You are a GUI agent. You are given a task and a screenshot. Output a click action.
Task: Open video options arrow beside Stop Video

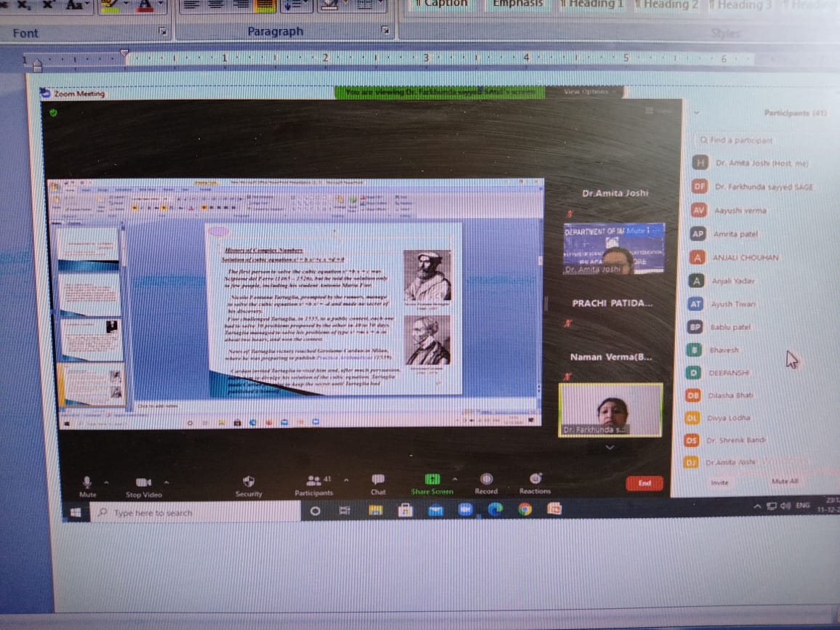(x=166, y=482)
